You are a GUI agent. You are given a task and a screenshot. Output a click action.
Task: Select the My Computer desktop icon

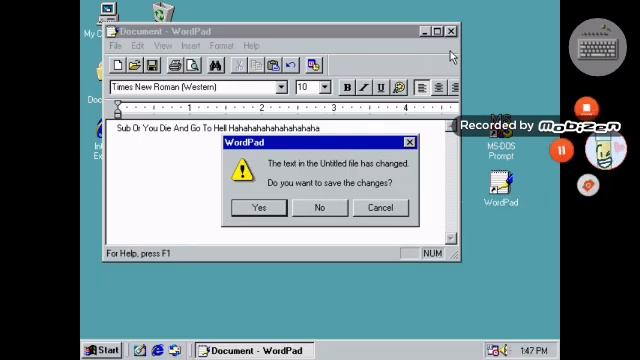click(x=109, y=12)
